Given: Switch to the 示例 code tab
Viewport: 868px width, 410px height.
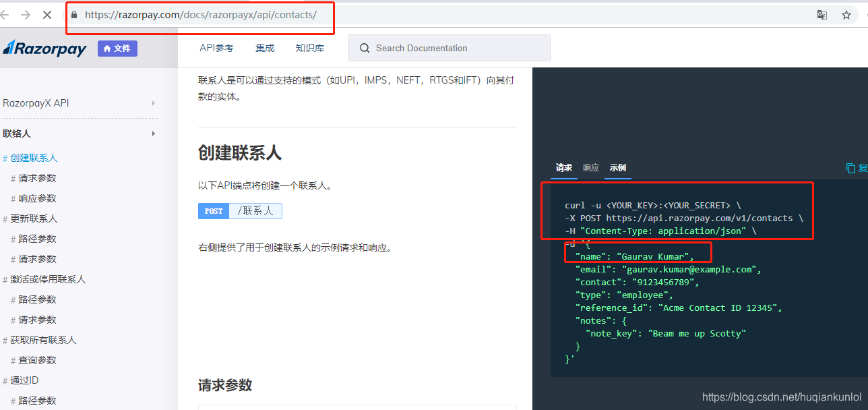Looking at the screenshot, I should 618,168.
